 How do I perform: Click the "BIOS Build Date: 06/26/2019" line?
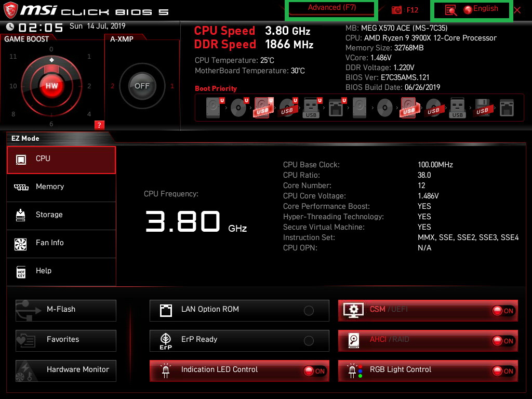(393, 87)
